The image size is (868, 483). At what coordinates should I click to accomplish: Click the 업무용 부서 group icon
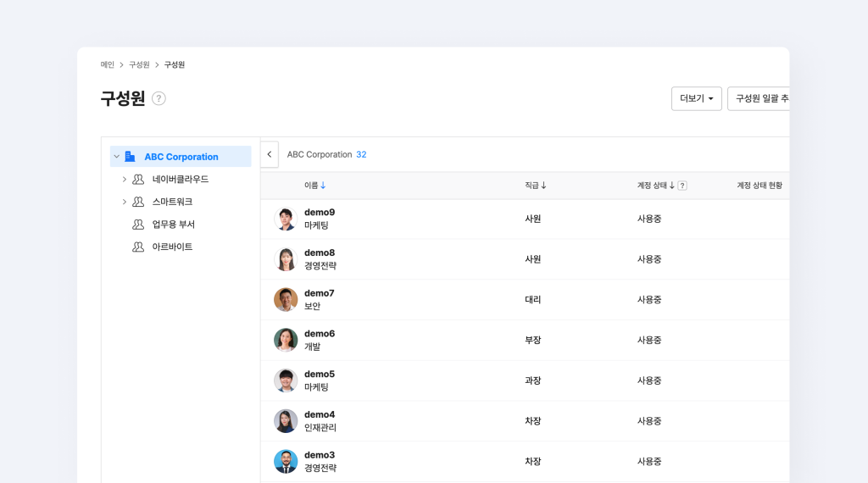tap(138, 225)
